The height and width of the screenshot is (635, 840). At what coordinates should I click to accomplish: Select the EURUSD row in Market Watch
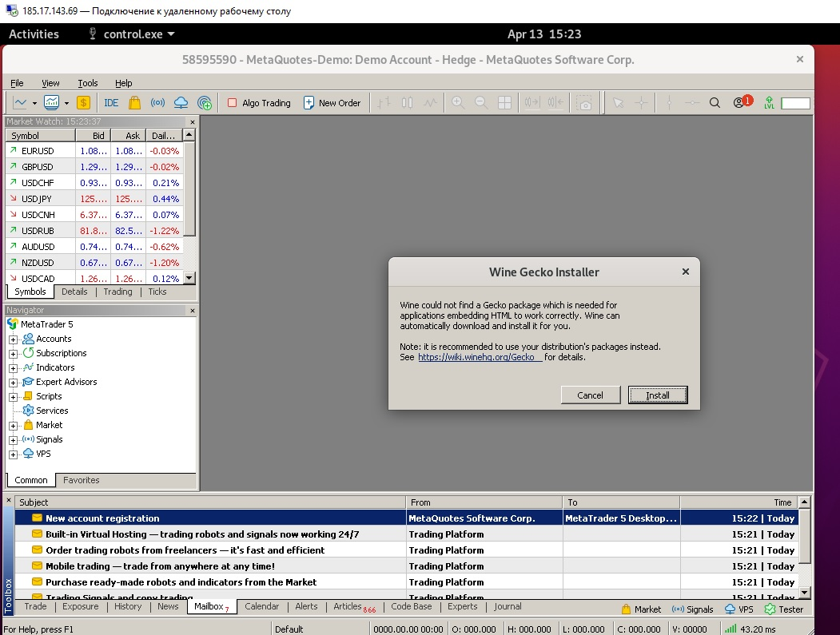(x=95, y=151)
